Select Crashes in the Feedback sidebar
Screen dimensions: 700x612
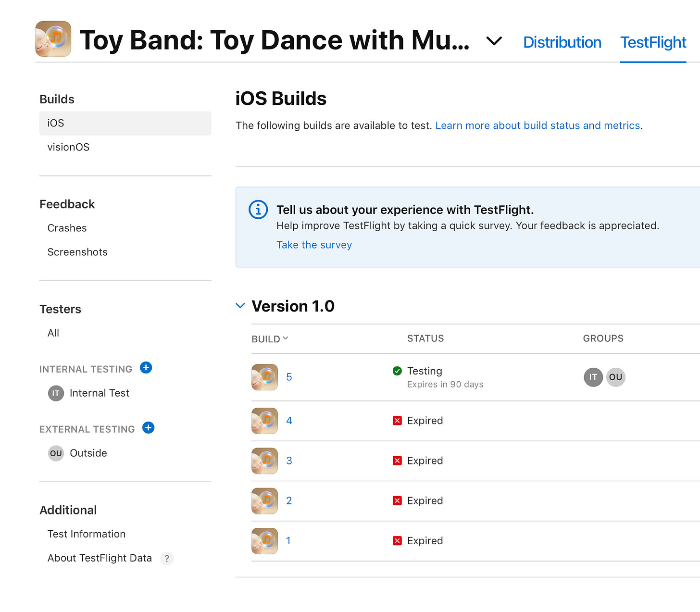click(67, 228)
